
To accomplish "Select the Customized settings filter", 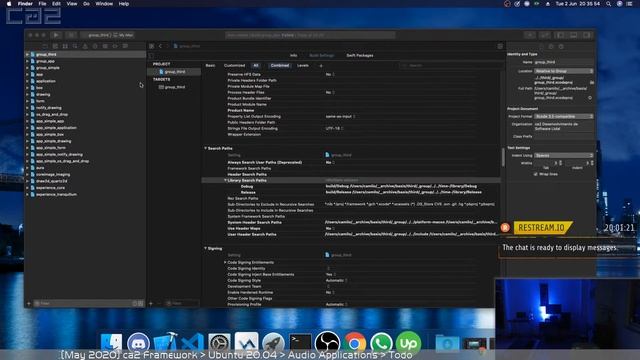I will [234, 65].
